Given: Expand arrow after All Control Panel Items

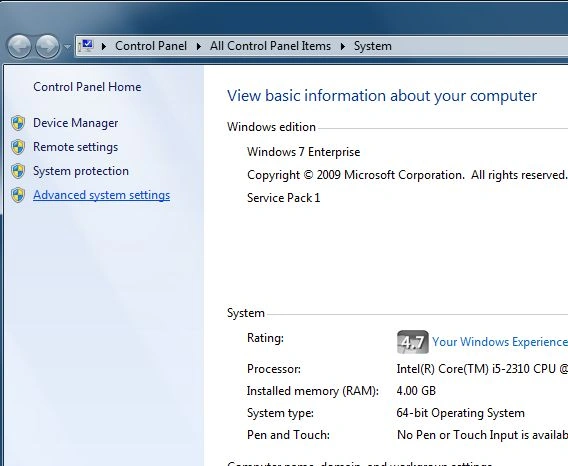Looking at the screenshot, I should pos(342,46).
